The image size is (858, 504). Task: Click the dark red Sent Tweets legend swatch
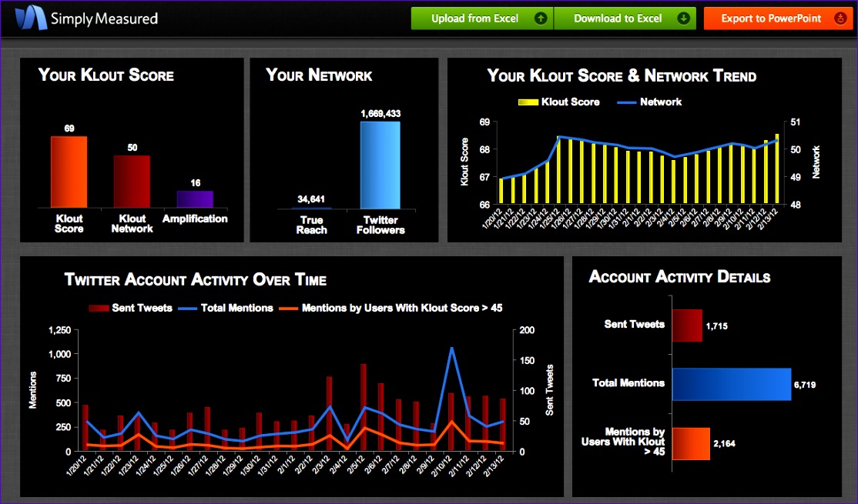(x=100, y=308)
